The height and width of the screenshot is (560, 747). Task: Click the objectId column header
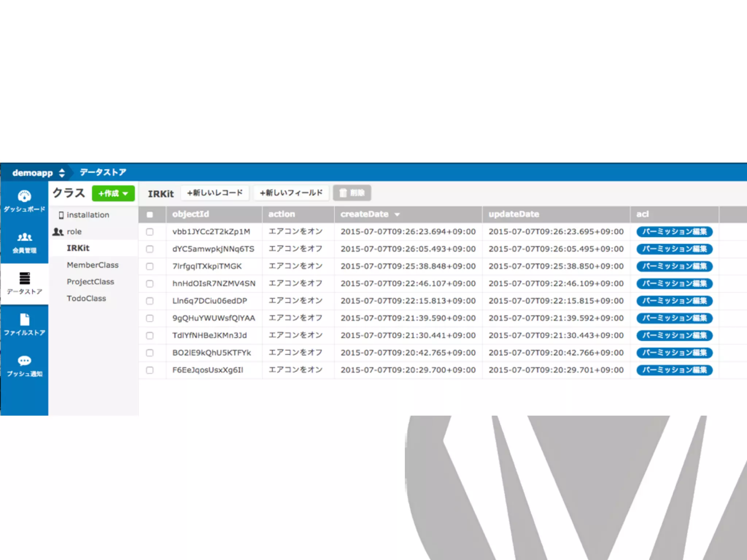[x=190, y=214]
